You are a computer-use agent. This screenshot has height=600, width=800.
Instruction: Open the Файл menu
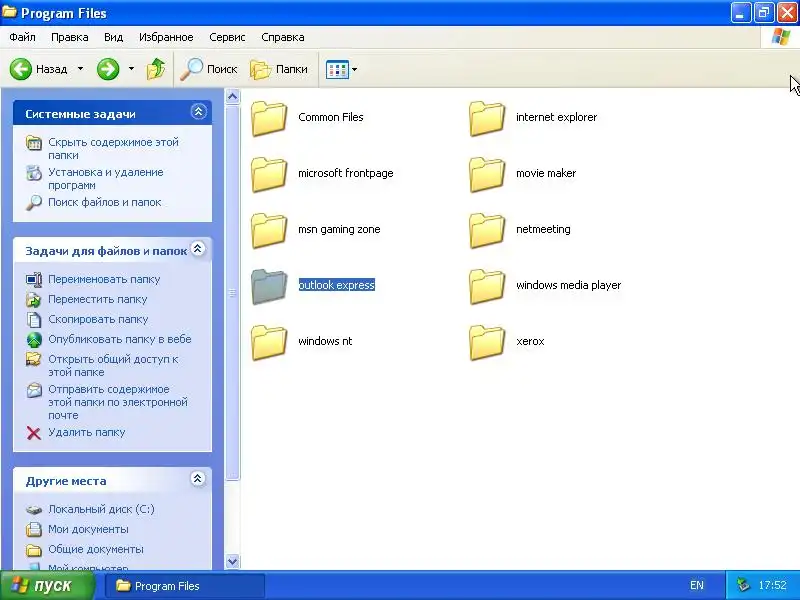point(22,37)
